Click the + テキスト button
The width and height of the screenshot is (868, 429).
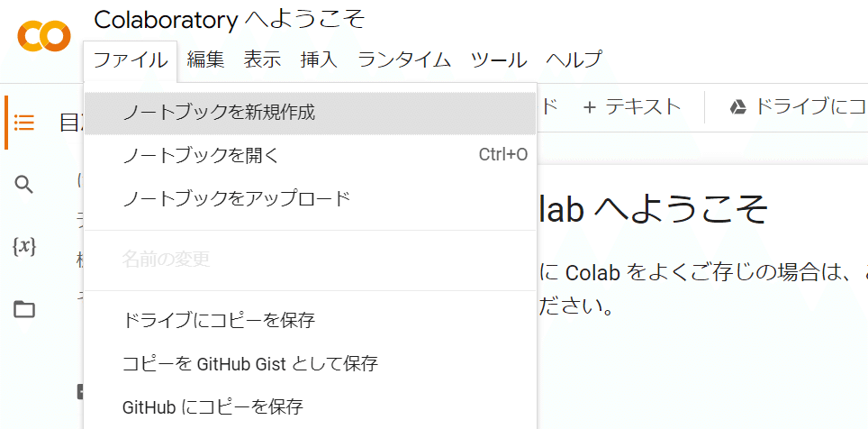(632, 107)
